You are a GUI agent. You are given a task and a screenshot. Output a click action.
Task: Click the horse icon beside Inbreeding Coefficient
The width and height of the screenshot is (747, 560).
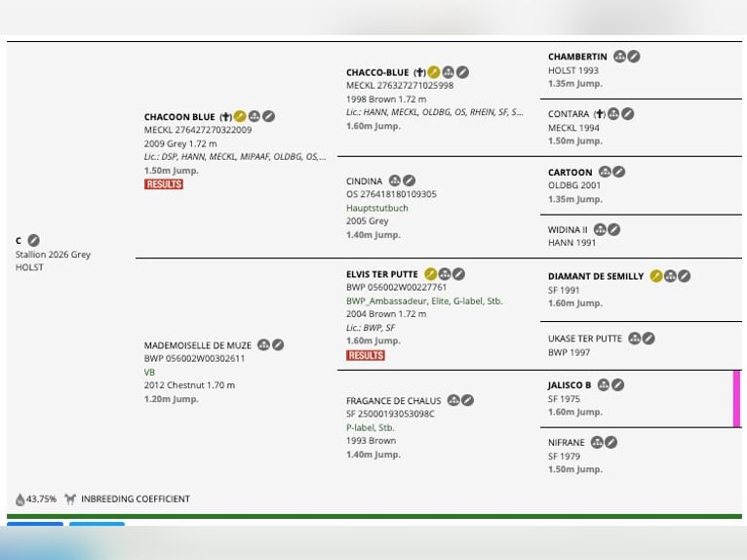point(70,499)
